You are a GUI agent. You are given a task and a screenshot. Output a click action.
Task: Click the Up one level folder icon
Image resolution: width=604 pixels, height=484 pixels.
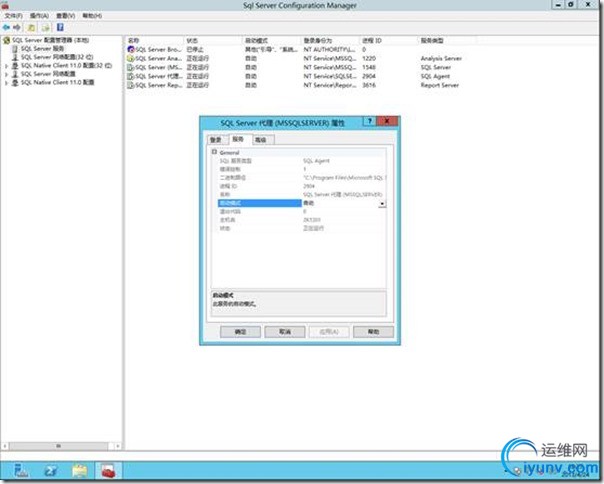coord(31,27)
